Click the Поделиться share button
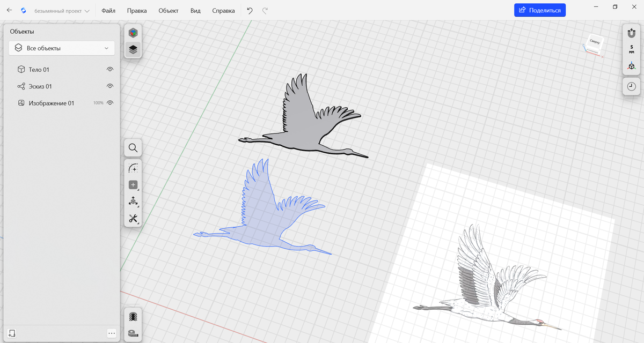644x343 pixels. coord(540,10)
